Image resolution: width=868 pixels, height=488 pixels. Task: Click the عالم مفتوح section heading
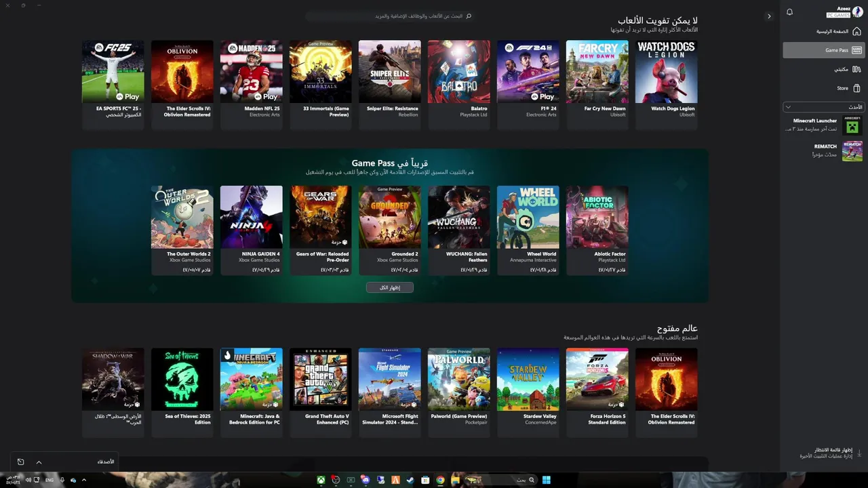coord(677,328)
